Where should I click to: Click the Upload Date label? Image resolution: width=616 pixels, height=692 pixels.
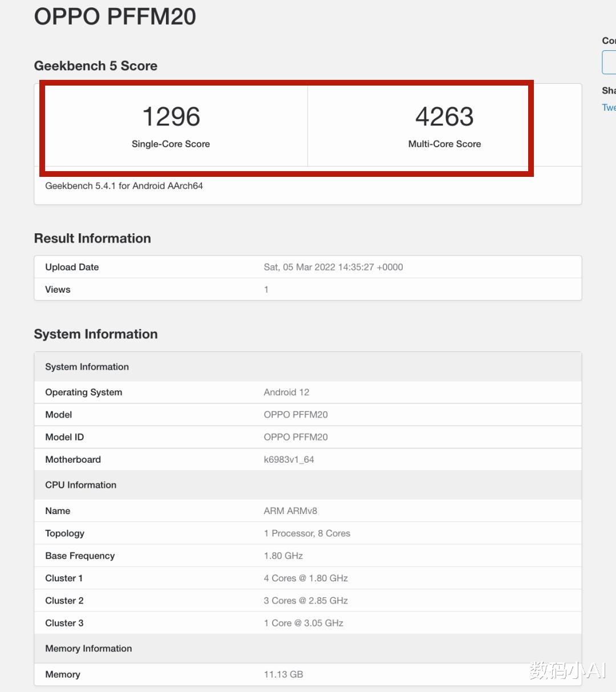tap(72, 267)
